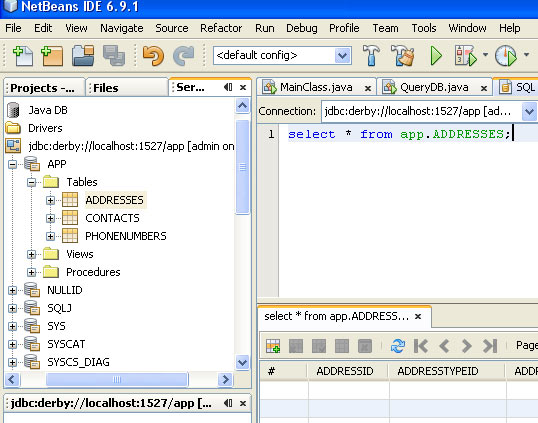
Task: Click the New Project toolbar icon
Action: 52,56
